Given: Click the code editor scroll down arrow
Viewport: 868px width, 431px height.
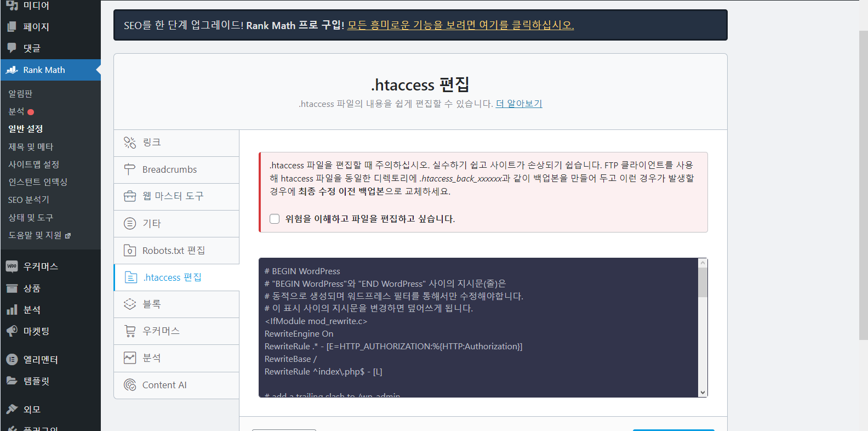Looking at the screenshot, I should point(703,393).
